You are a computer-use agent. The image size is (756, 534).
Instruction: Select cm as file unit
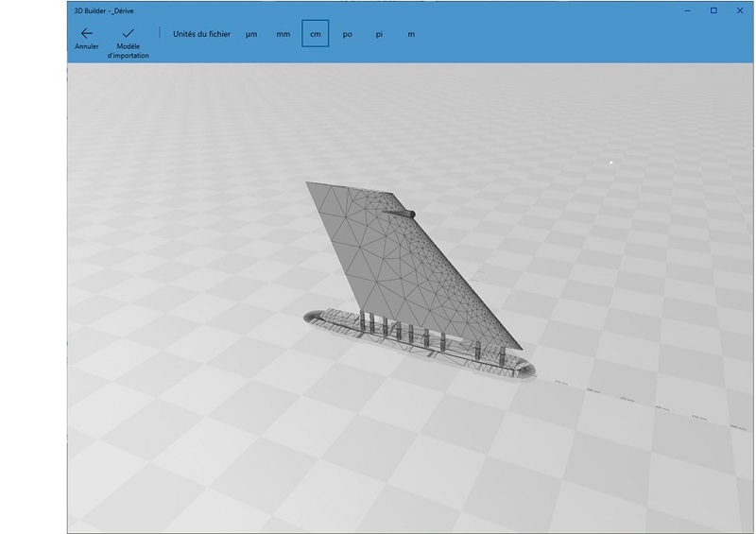(x=316, y=34)
